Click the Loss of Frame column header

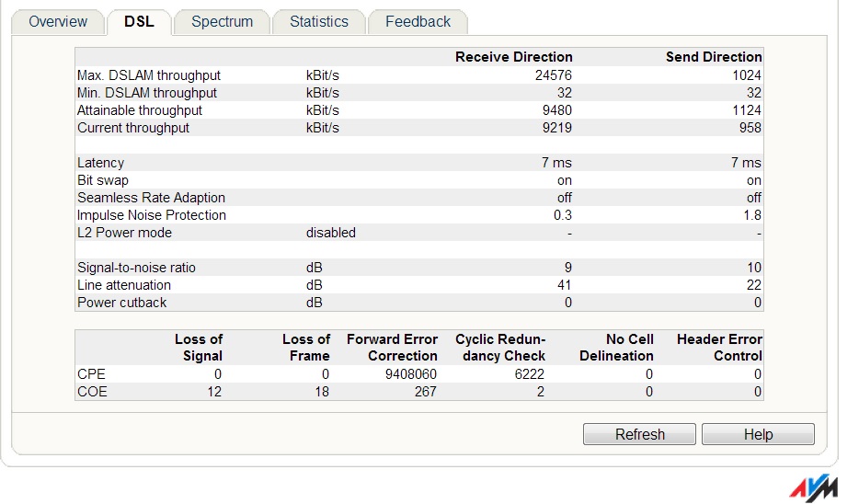click(306, 348)
